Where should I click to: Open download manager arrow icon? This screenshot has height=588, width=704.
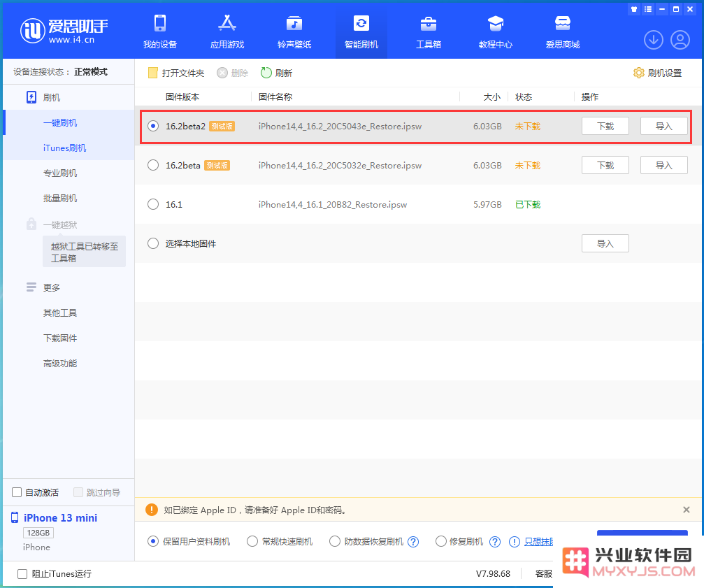click(653, 40)
